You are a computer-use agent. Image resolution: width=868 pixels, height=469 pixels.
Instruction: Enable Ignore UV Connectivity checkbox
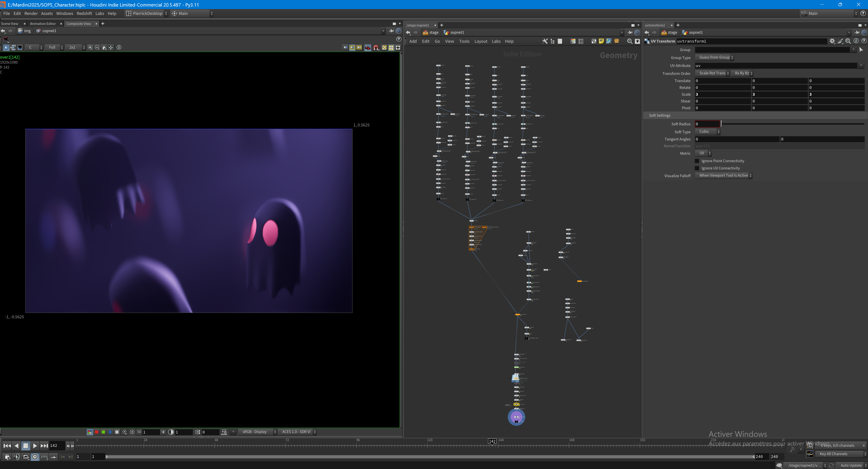point(697,168)
